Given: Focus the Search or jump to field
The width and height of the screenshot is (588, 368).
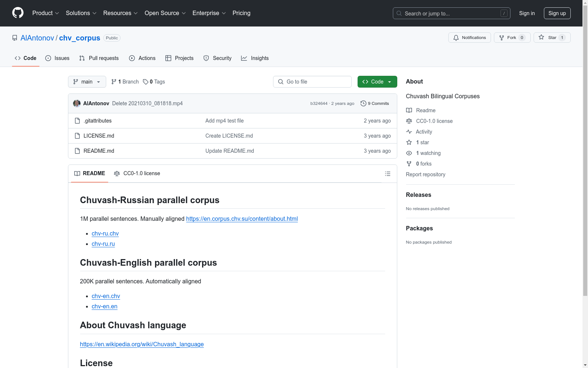Looking at the screenshot, I should click(x=452, y=13).
